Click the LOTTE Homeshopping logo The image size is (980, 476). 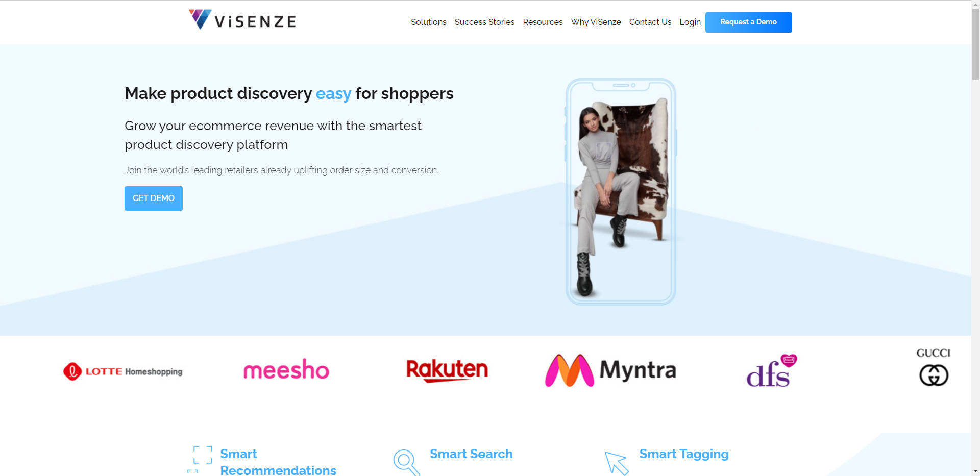coord(122,371)
